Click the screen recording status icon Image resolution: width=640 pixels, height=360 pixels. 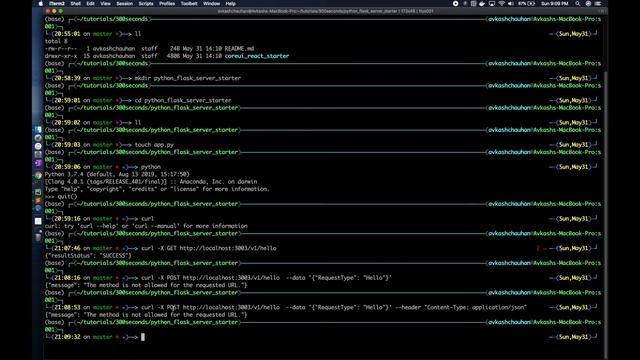pos(456,4)
